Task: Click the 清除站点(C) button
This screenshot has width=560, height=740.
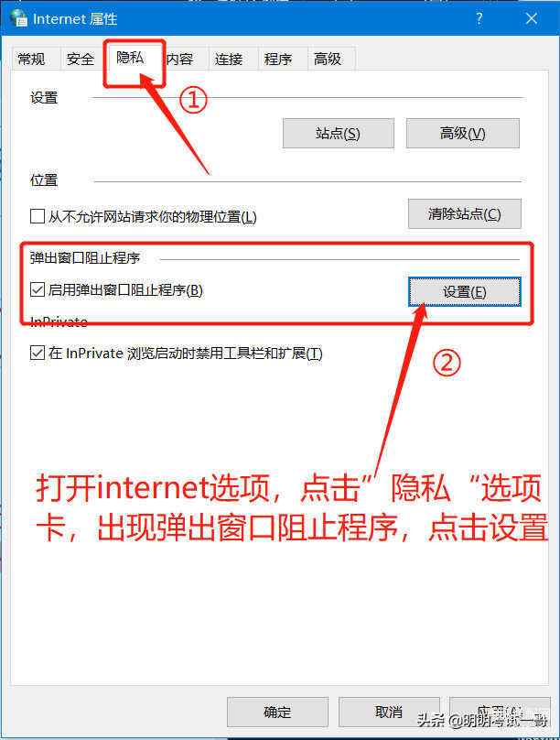Action: [x=464, y=213]
